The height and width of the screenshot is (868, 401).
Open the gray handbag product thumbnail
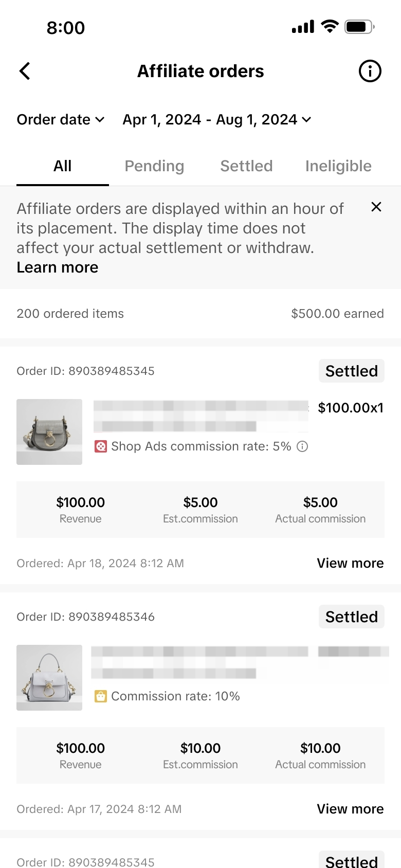(x=49, y=678)
